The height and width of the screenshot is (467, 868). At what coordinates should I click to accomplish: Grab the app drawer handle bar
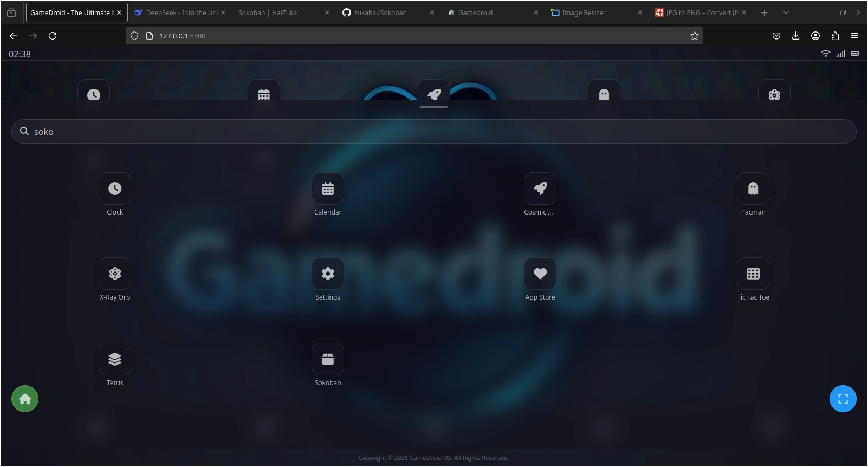pyautogui.click(x=434, y=107)
